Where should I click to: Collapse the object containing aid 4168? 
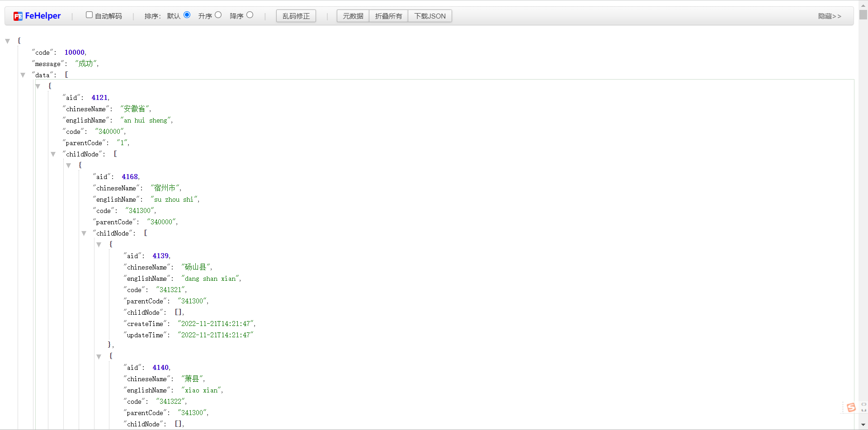[x=69, y=165]
